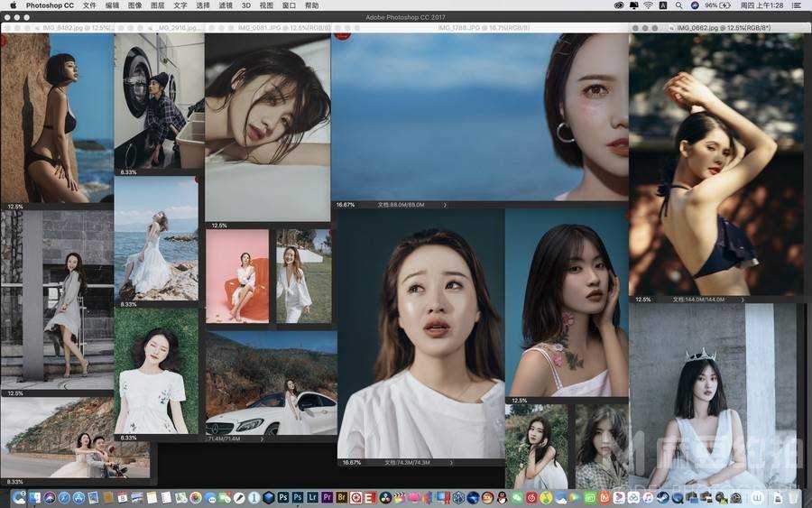This screenshot has height=508, width=812.
Task: Select the woman lying on grass photo
Action: pos(156,371)
